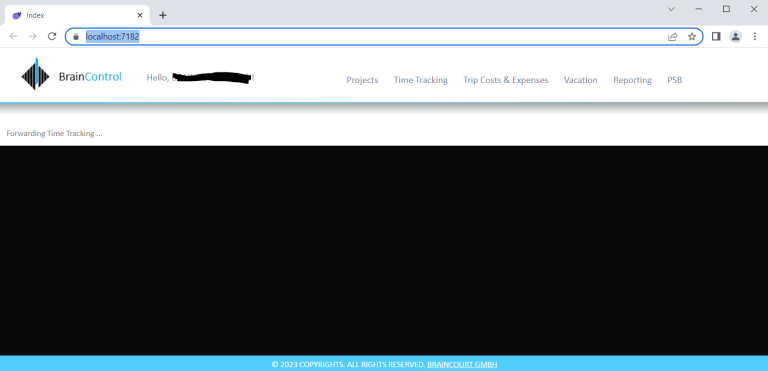Open Chrome three-dot menu
The width and height of the screenshot is (768, 371).
point(754,36)
